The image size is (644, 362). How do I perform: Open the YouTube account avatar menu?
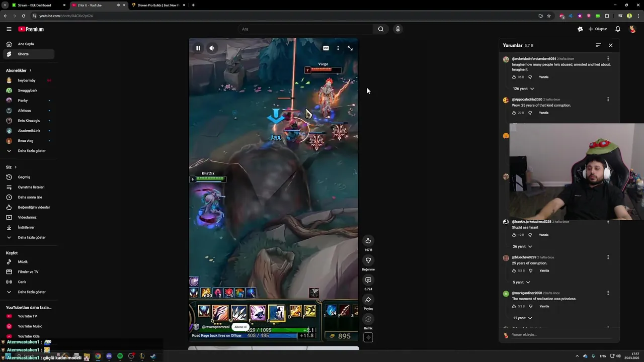point(632,29)
